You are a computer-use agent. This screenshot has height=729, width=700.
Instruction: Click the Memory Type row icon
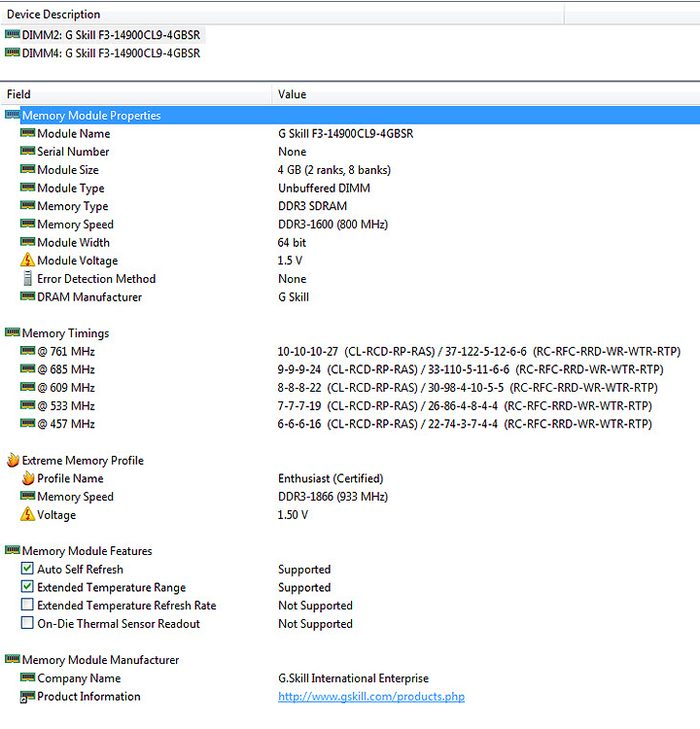tap(28, 205)
